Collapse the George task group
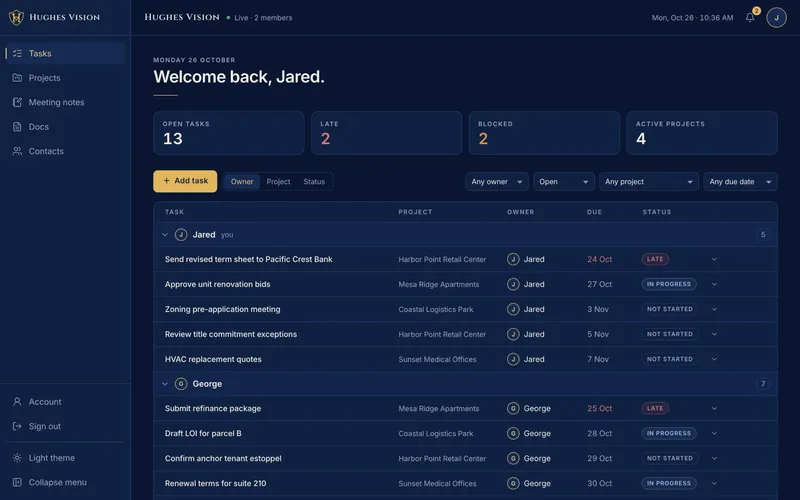Image resolution: width=800 pixels, height=500 pixels. coord(165,384)
